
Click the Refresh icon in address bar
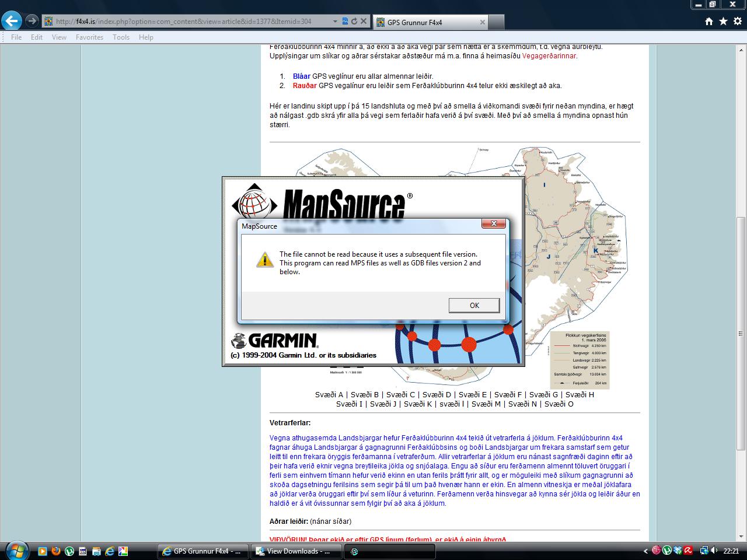[x=354, y=22]
